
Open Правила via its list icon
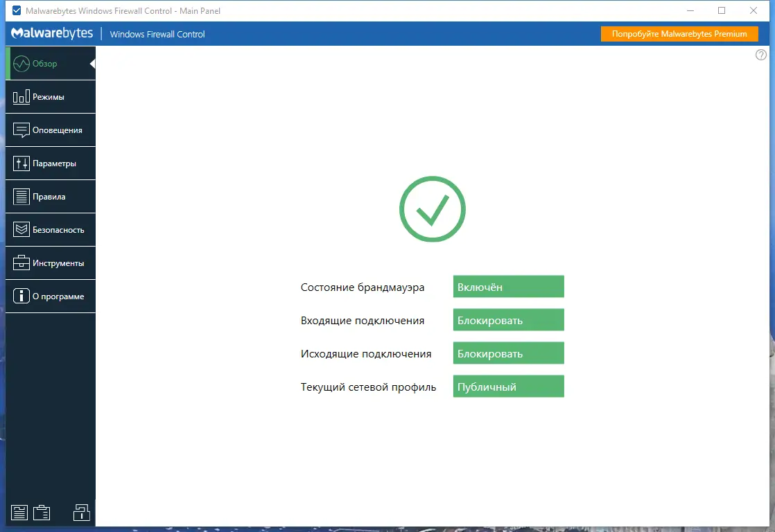(21, 197)
